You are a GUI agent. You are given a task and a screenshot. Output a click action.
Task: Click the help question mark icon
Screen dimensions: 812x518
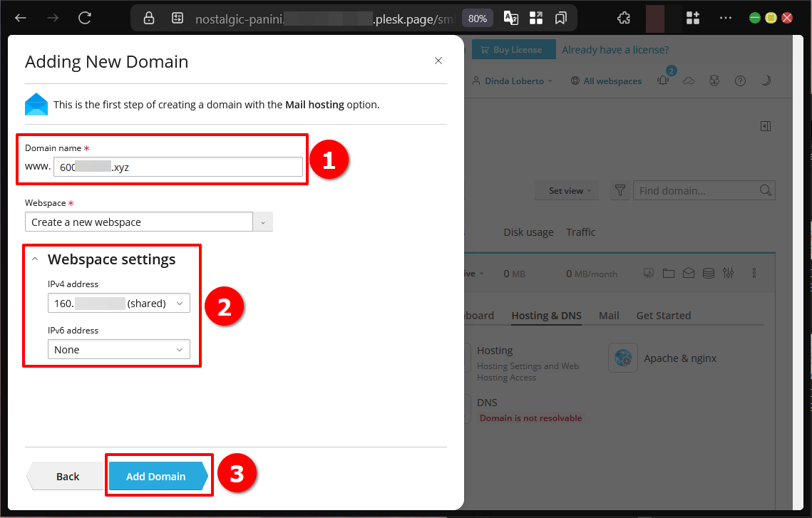tap(740, 81)
